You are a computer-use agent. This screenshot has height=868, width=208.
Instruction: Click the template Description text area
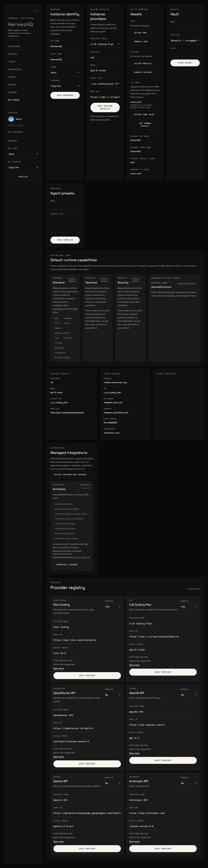point(65,224)
